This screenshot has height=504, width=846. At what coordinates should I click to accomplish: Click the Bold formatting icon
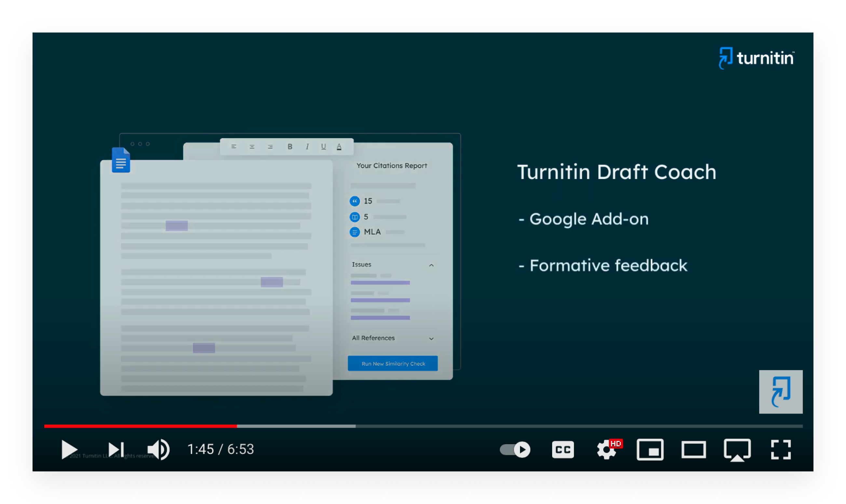tap(290, 146)
